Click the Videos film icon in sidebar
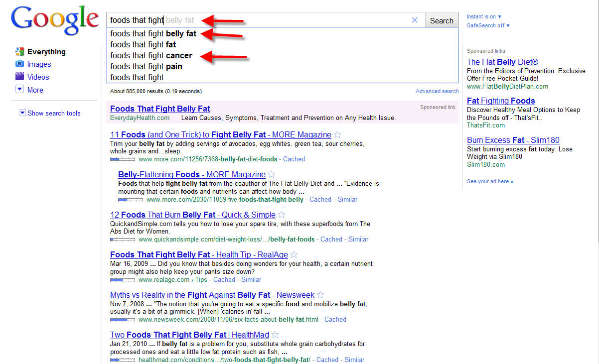 click(x=19, y=77)
